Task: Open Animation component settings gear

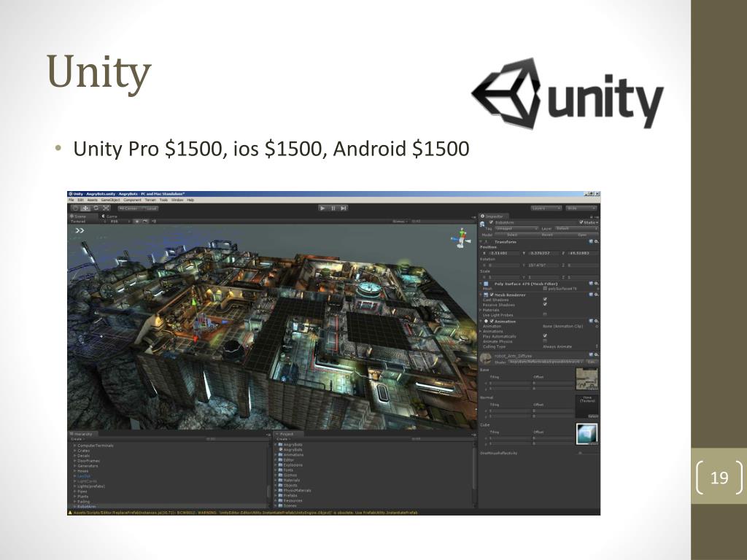Action: pyautogui.click(x=597, y=321)
